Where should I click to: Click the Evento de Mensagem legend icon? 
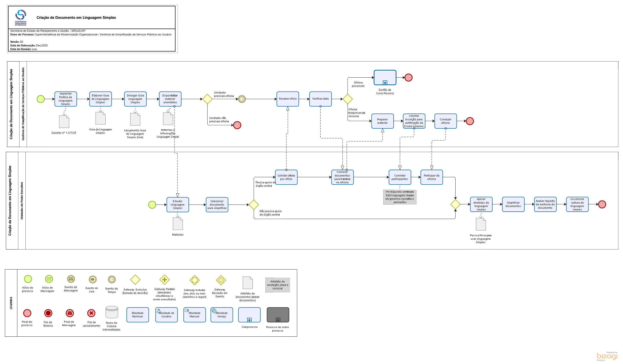[x=71, y=279]
